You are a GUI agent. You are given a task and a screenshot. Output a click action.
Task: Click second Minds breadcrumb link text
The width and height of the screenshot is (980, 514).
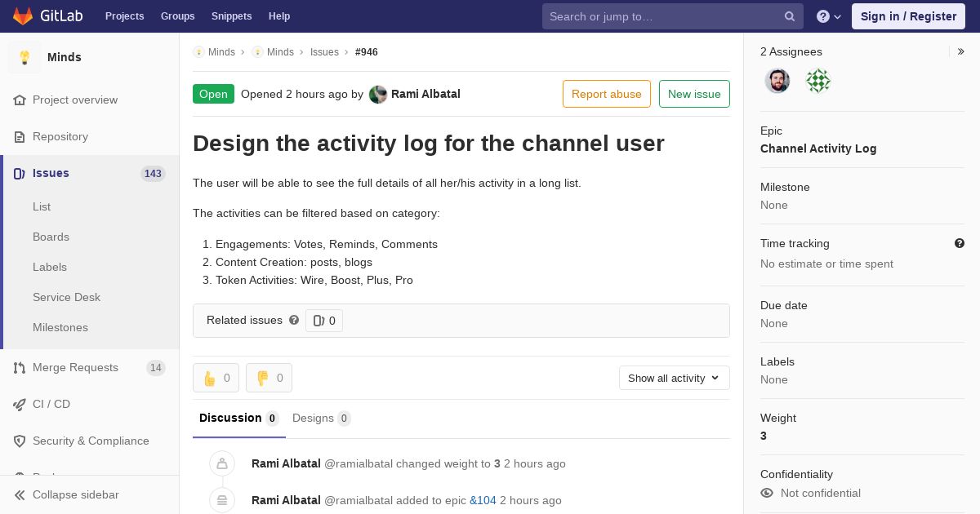[x=280, y=52]
